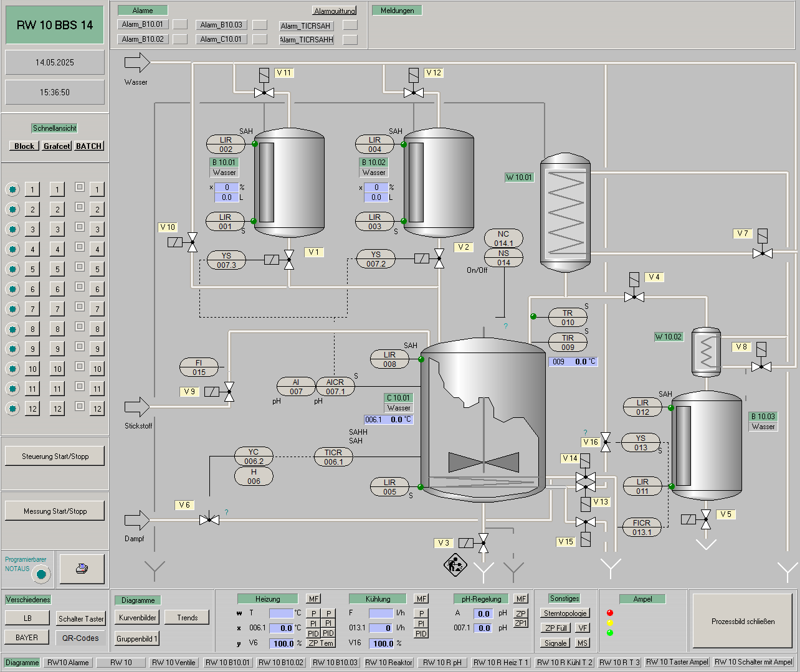The image size is (800, 672).
Task: Toggle the round teal button in row 2
Action: pyautogui.click(x=12, y=209)
